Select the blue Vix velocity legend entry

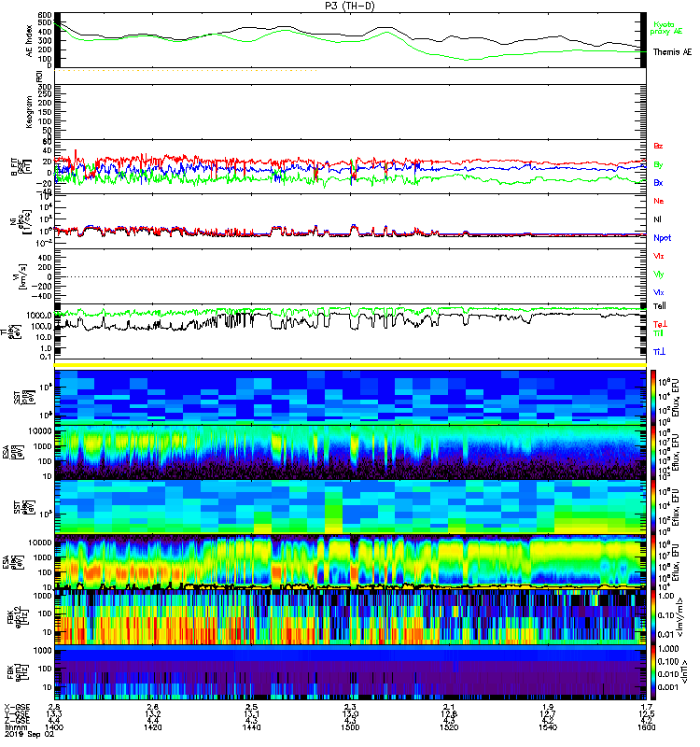[x=658, y=292]
